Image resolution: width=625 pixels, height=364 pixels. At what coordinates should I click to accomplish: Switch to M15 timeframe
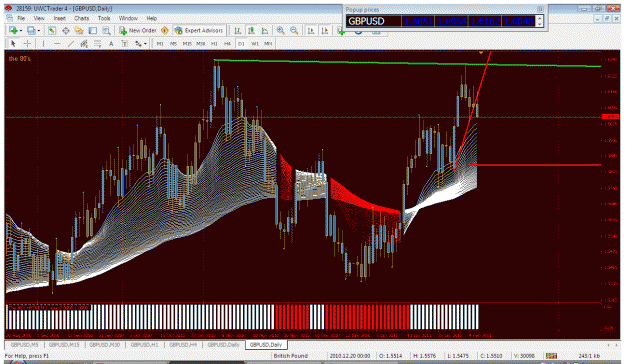point(187,43)
